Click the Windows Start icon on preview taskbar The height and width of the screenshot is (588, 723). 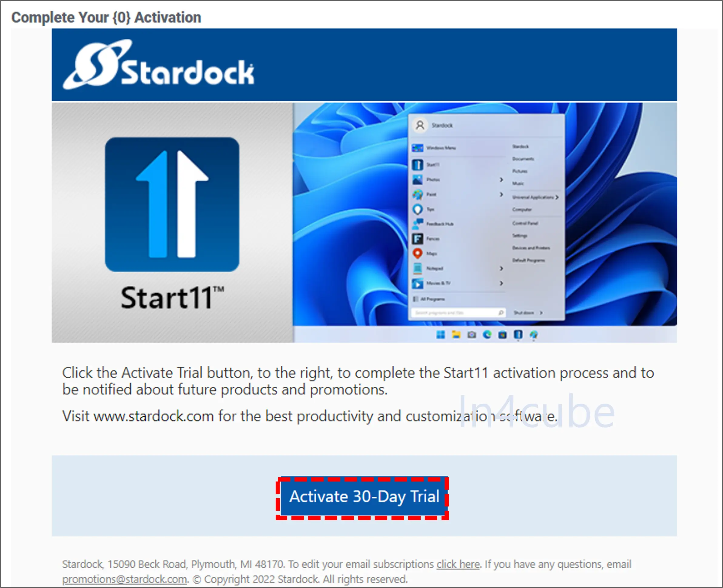click(x=441, y=335)
